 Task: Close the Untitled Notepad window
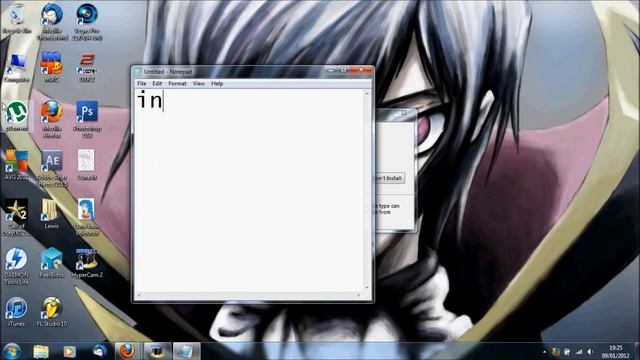361,70
